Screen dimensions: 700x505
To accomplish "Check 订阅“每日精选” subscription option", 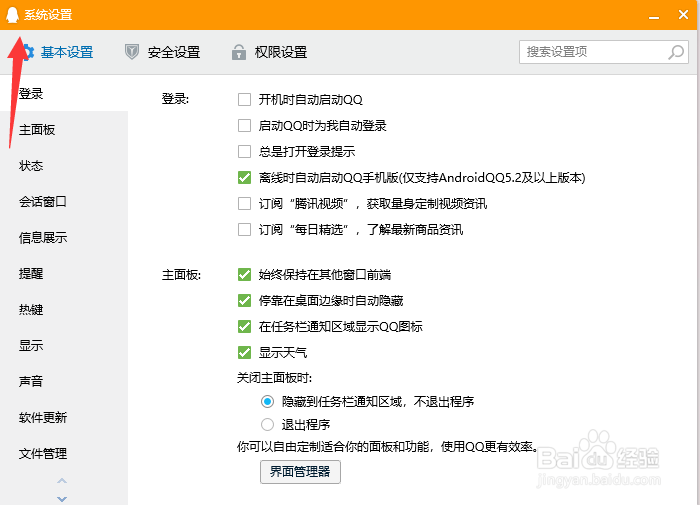I will 244,230.
